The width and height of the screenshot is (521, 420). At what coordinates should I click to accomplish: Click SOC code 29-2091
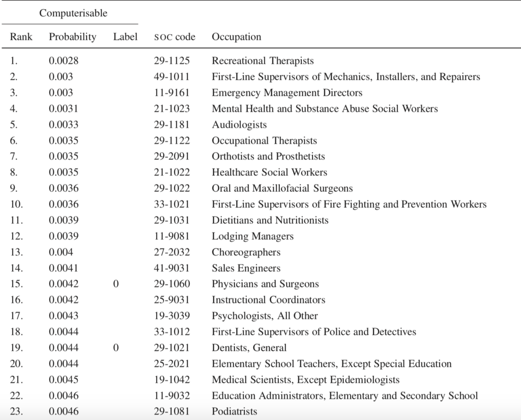tap(171, 157)
